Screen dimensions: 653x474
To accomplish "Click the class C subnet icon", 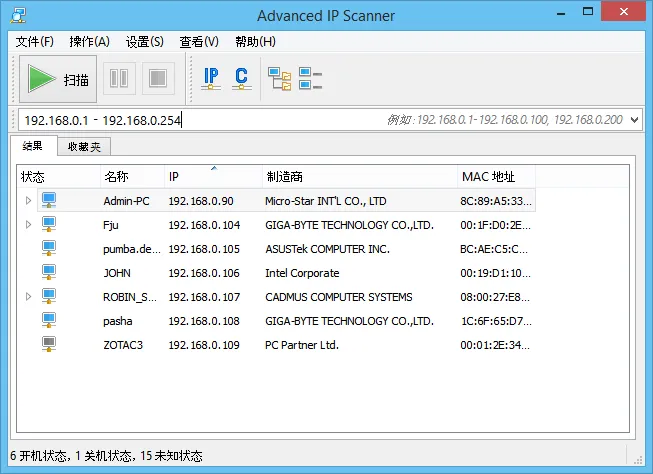I will (x=241, y=78).
